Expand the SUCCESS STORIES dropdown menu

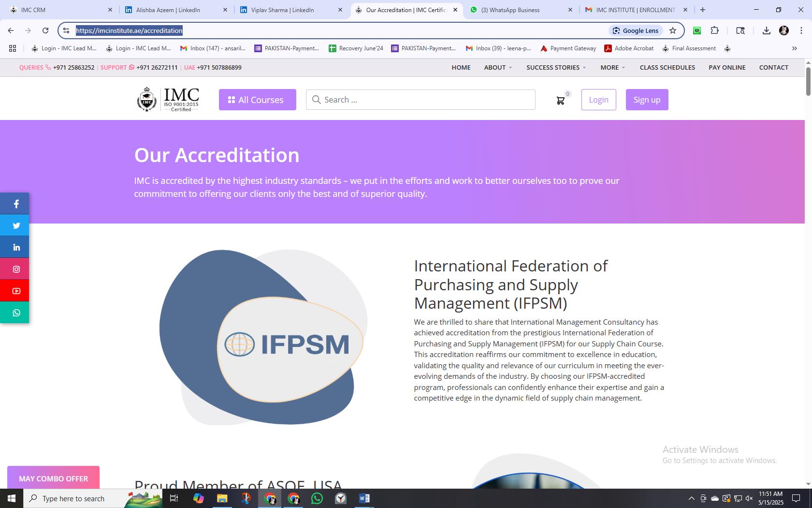(x=556, y=67)
